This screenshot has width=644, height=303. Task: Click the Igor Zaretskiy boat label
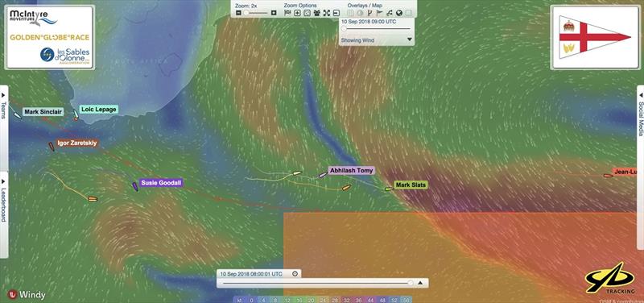pos(77,143)
